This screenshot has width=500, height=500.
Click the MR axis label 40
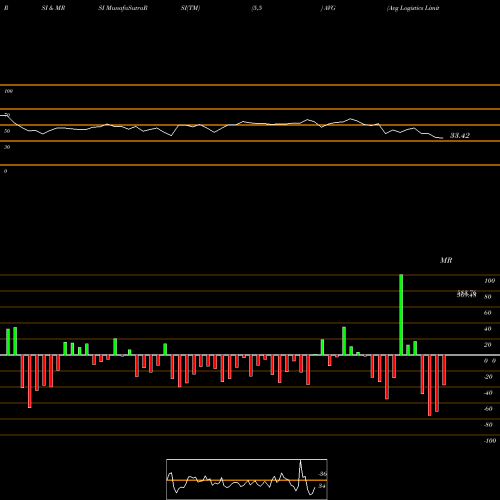coord(488,329)
